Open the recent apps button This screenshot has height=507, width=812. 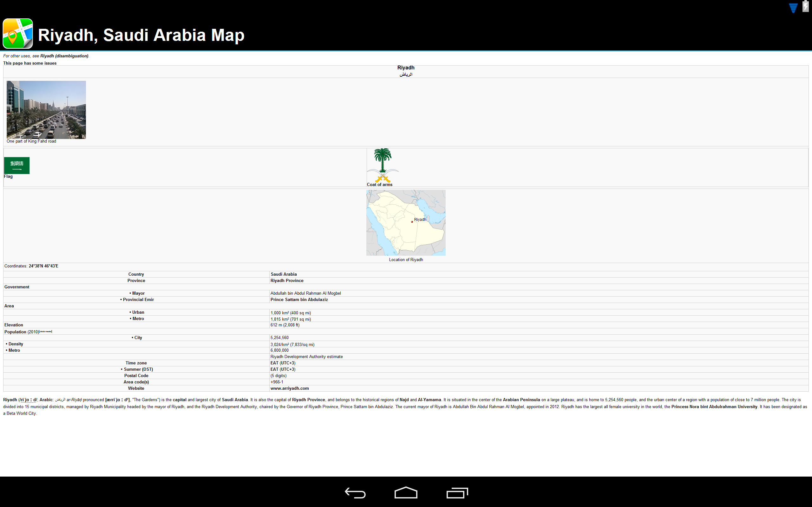pos(457,492)
